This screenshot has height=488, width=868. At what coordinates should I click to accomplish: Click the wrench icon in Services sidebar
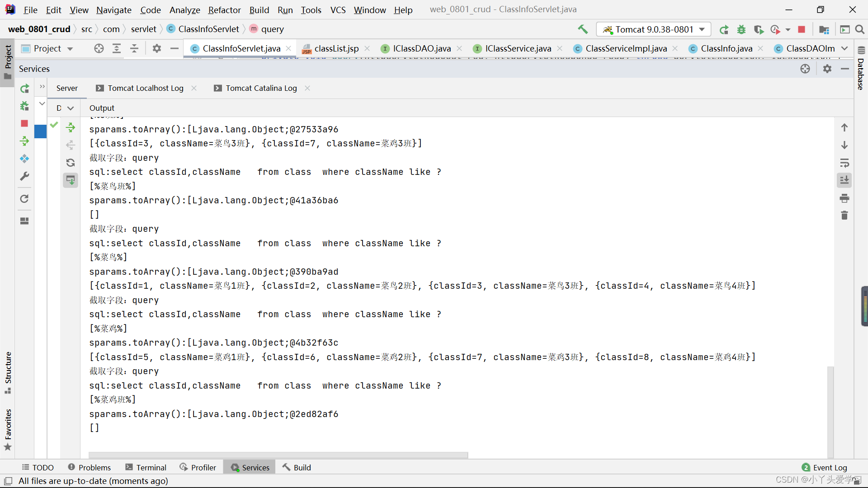point(24,176)
